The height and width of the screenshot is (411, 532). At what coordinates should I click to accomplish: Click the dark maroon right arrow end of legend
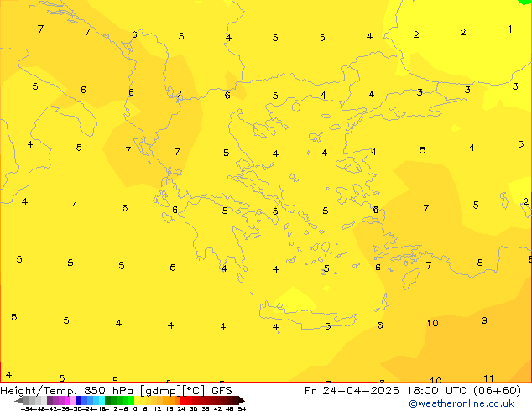(242, 400)
